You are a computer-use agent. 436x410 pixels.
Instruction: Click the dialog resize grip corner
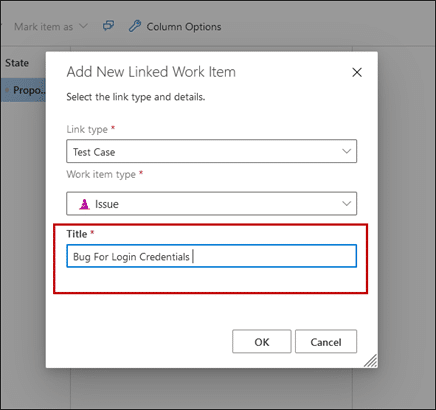tap(371, 361)
